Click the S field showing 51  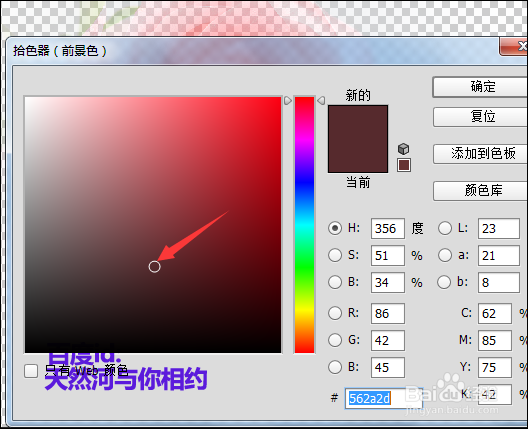(388, 255)
